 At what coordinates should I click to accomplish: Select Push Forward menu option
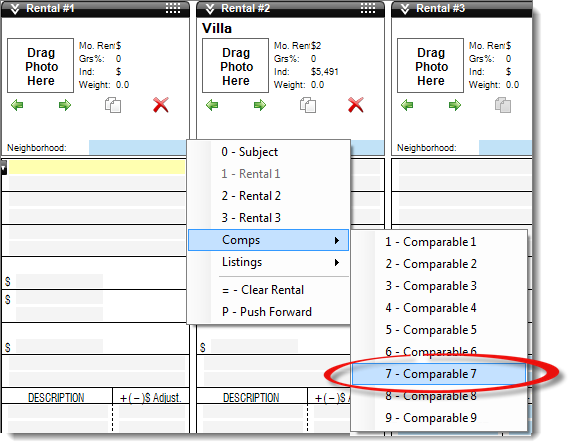[x=268, y=312]
